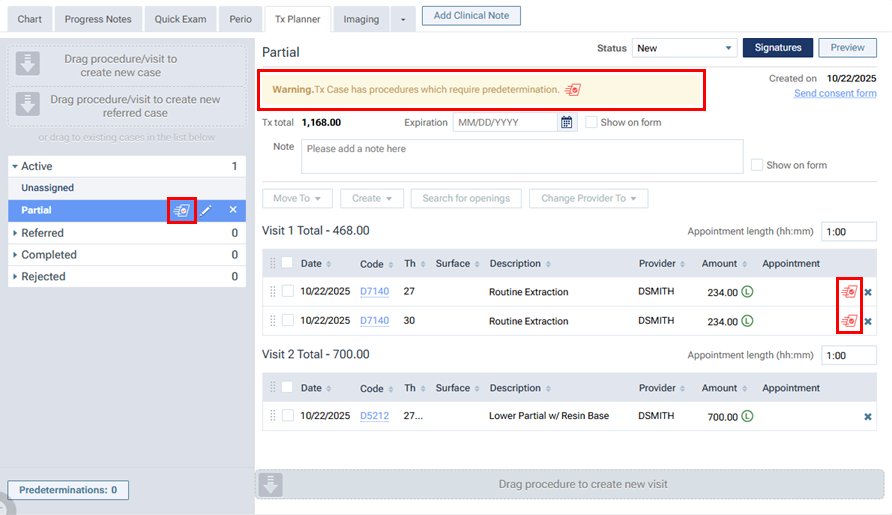
Task: Click predetermination icon on Partial case
Action: tap(181, 210)
